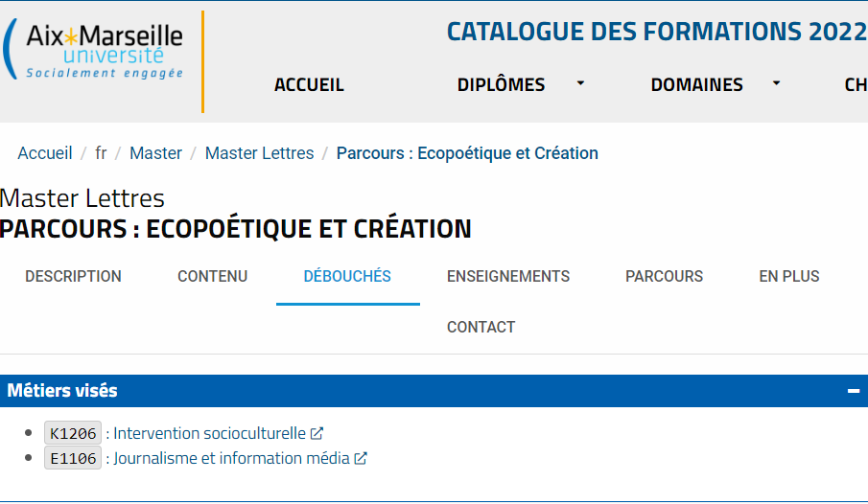868x504 pixels.
Task: Switch to the DESCRIPTION tab
Action: coord(73,276)
